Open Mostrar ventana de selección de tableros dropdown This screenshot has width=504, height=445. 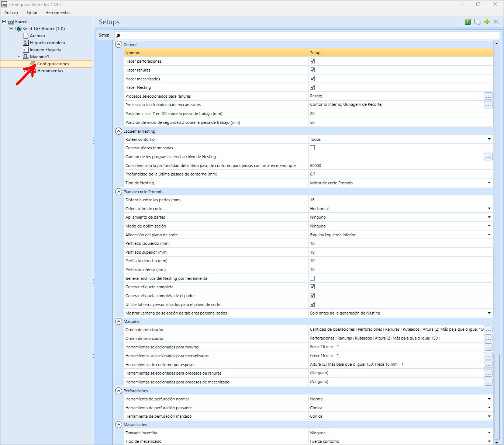pyautogui.click(x=489, y=313)
